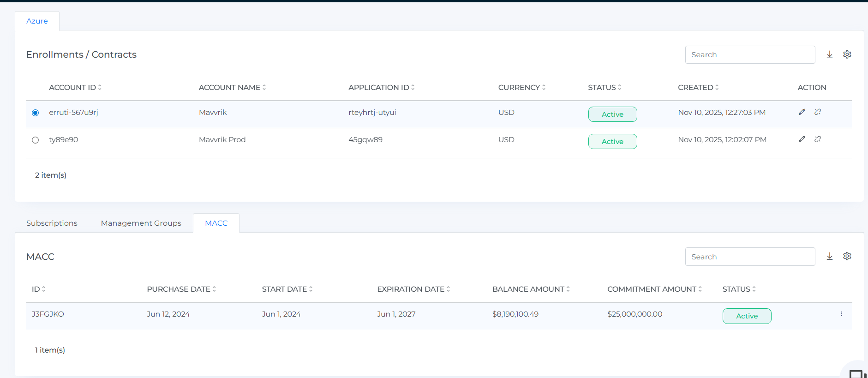Download the Enrollments / Contracts table
Screen dimensions: 868x378
click(x=829, y=54)
